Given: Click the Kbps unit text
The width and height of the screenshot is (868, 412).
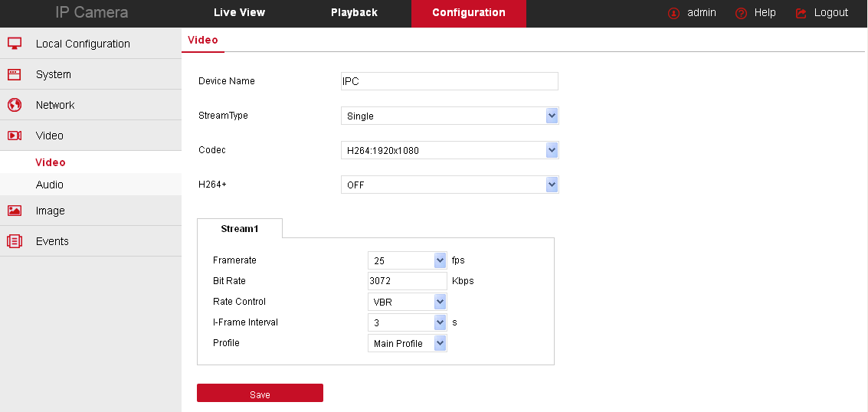Looking at the screenshot, I should [463, 281].
